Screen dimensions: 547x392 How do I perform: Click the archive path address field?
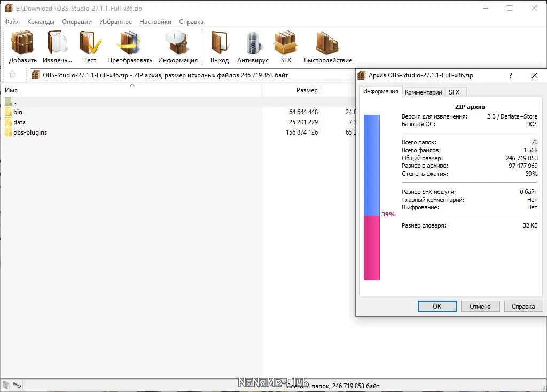click(x=192, y=75)
